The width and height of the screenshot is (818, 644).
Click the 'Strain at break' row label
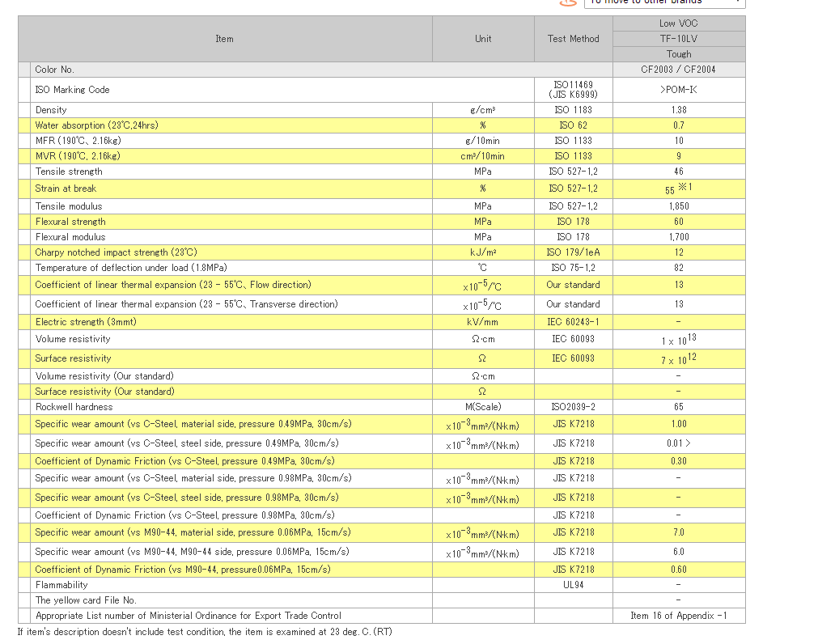point(66,189)
